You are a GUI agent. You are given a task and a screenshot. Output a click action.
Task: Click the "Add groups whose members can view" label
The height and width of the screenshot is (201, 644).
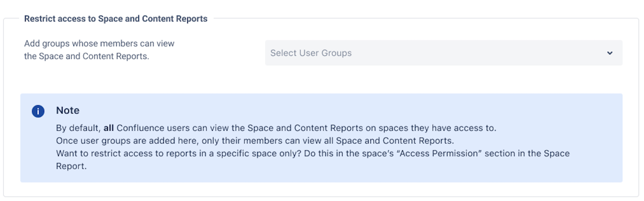click(x=99, y=43)
